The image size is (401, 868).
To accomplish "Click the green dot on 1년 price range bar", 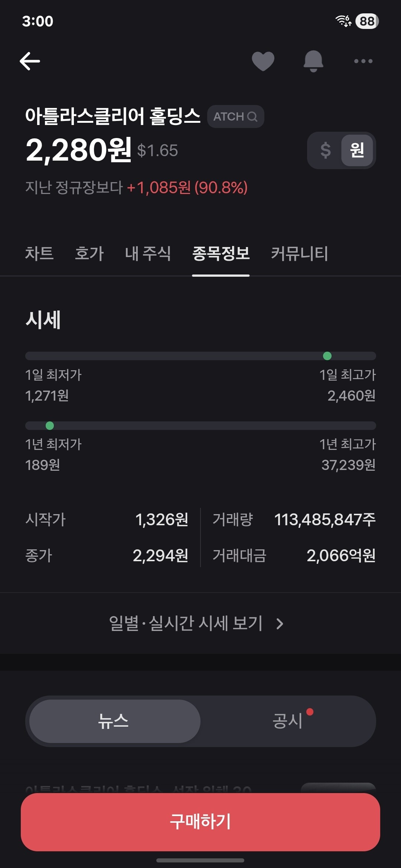I will coord(50,425).
